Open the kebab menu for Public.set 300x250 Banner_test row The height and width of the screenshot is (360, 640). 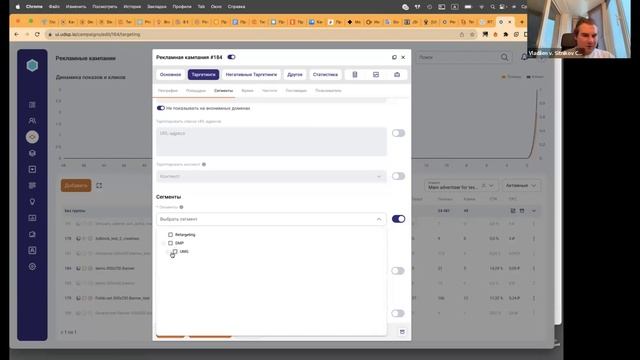click(533, 298)
